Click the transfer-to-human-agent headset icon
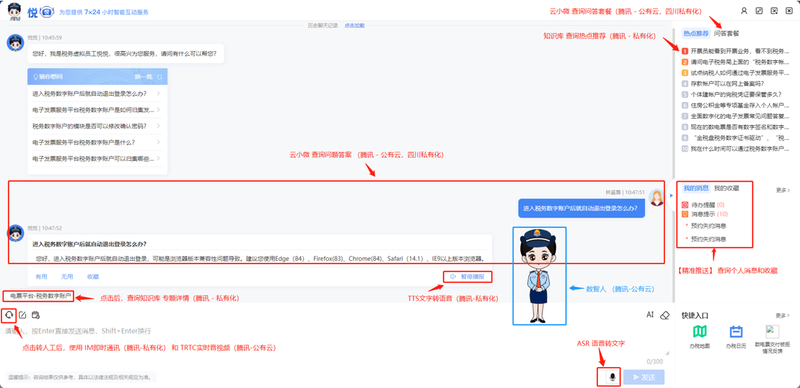 pos(9,315)
